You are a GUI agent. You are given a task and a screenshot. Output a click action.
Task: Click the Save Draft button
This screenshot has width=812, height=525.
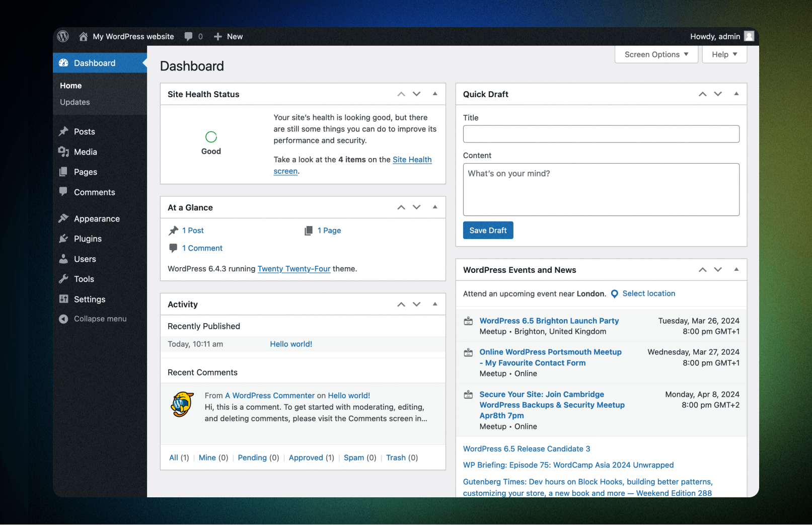click(x=488, y=230)
